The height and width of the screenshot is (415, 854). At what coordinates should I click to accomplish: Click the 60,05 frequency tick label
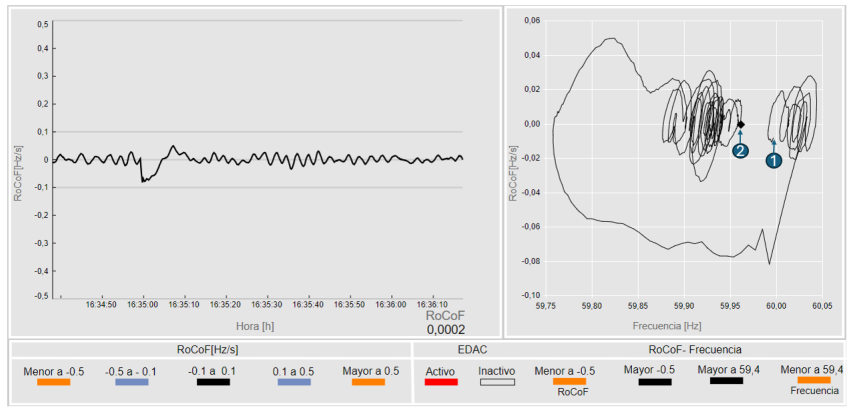(x=821, y=305)
